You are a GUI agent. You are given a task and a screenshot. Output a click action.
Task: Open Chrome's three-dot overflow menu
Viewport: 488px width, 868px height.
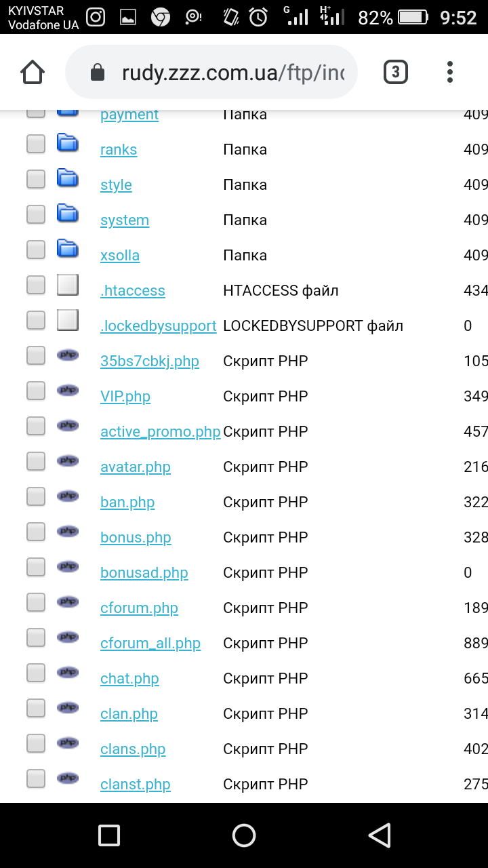[450, 72]
